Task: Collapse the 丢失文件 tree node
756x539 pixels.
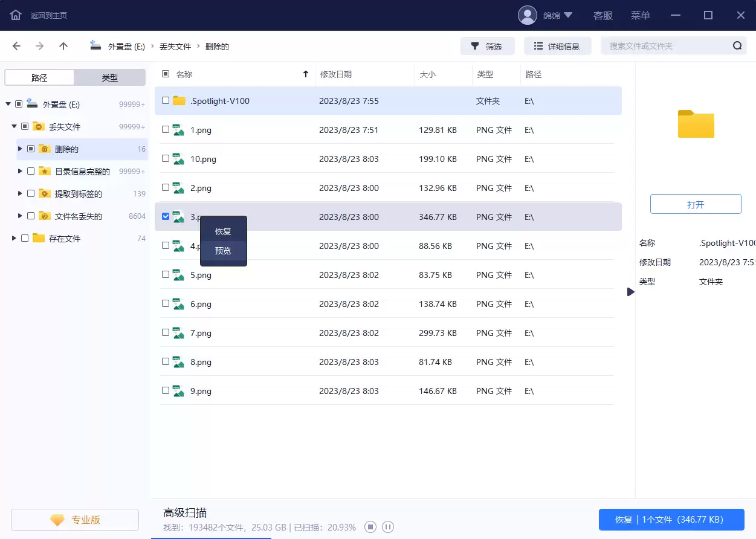Action: click(13, 126)
